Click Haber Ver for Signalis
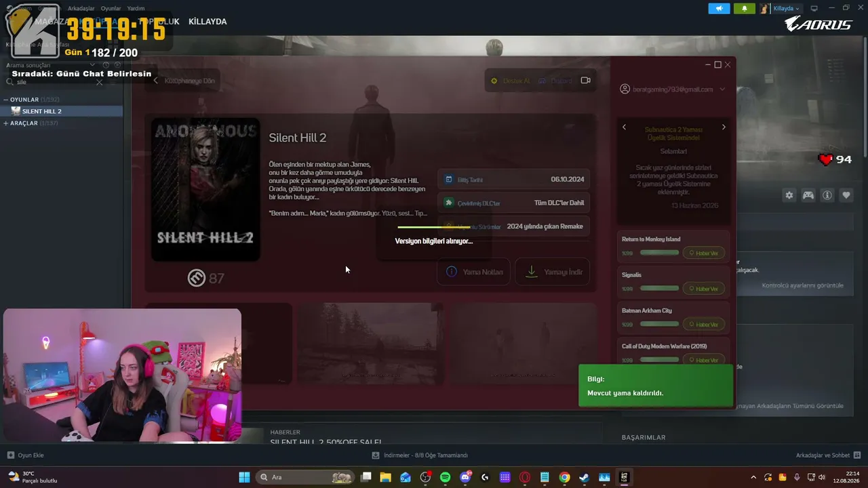This screenshot has width=868, height=488. (704, 289)
